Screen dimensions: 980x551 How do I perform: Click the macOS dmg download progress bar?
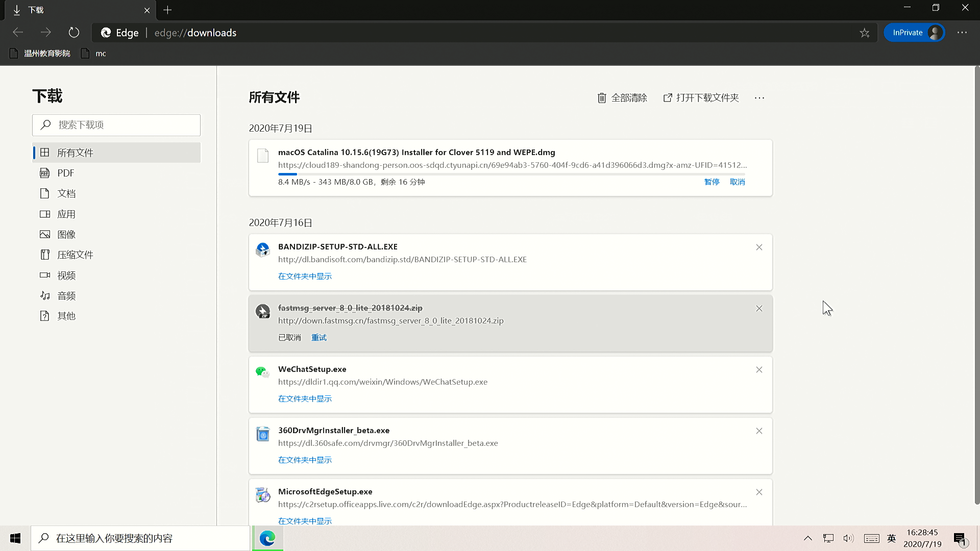[x=511, y=174]
